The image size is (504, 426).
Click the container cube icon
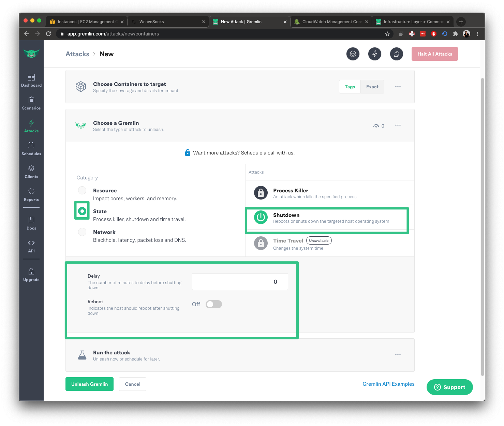[x=81, y=87]
